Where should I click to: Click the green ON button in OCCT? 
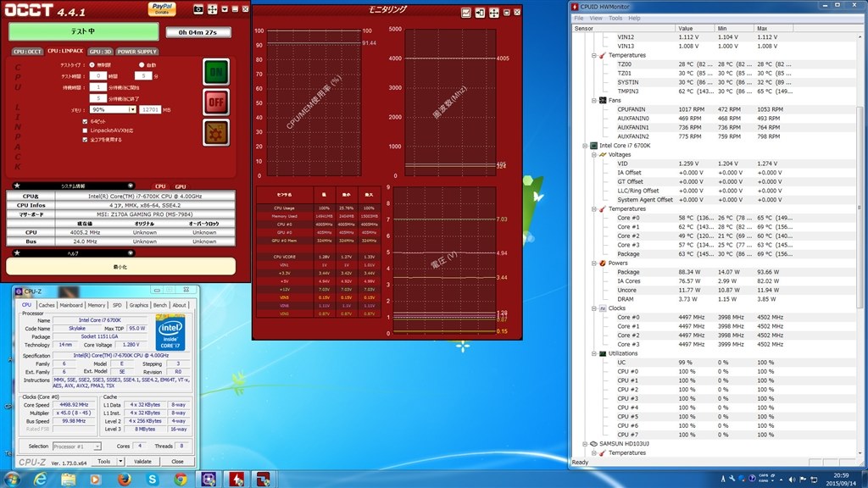[216, 72]
